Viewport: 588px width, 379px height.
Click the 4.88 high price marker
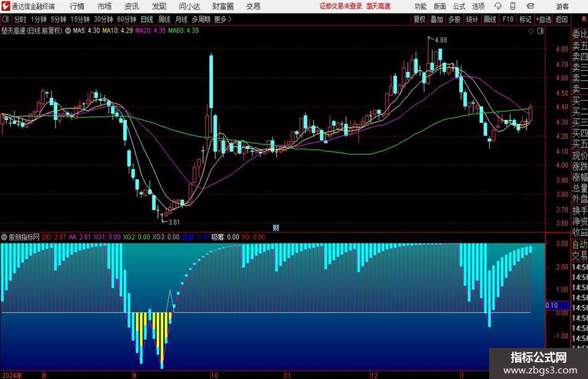pos(441,40)
